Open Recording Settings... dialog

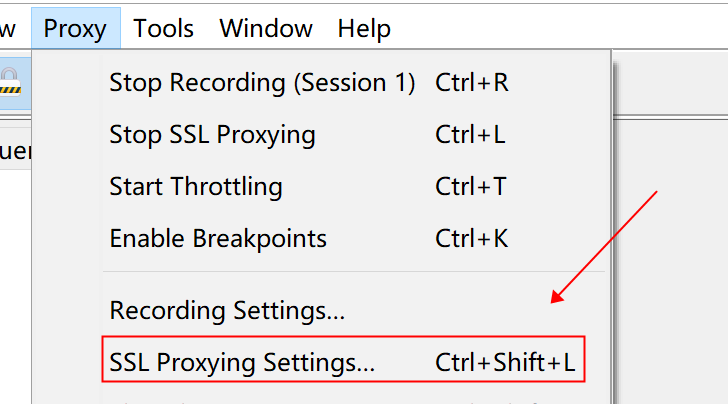coord(227,311)
